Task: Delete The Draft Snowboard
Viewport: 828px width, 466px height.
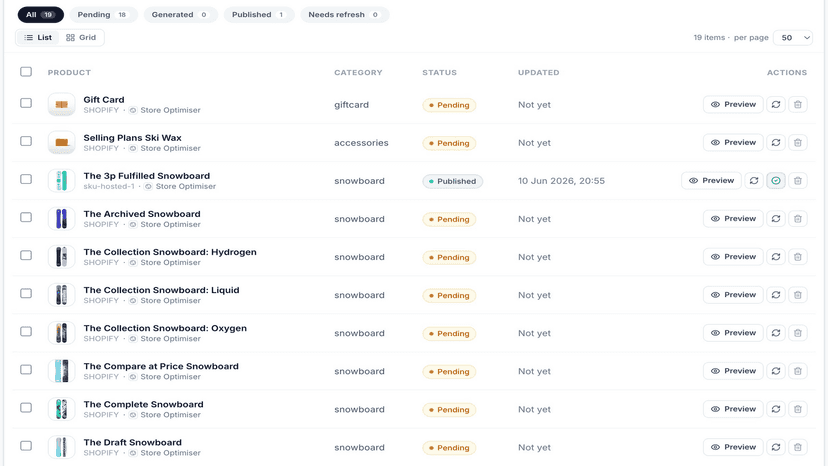Action: (797, 447)
